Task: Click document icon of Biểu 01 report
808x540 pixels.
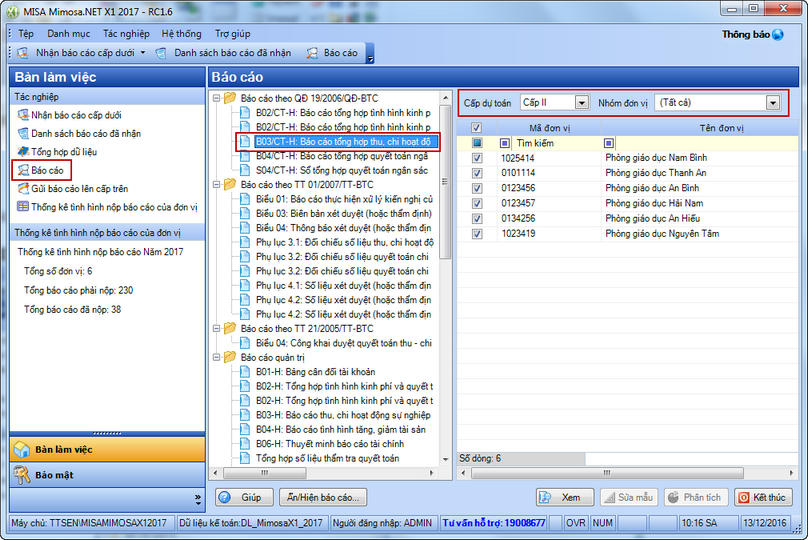Action: pyautogui.click(x=245, y=199)
